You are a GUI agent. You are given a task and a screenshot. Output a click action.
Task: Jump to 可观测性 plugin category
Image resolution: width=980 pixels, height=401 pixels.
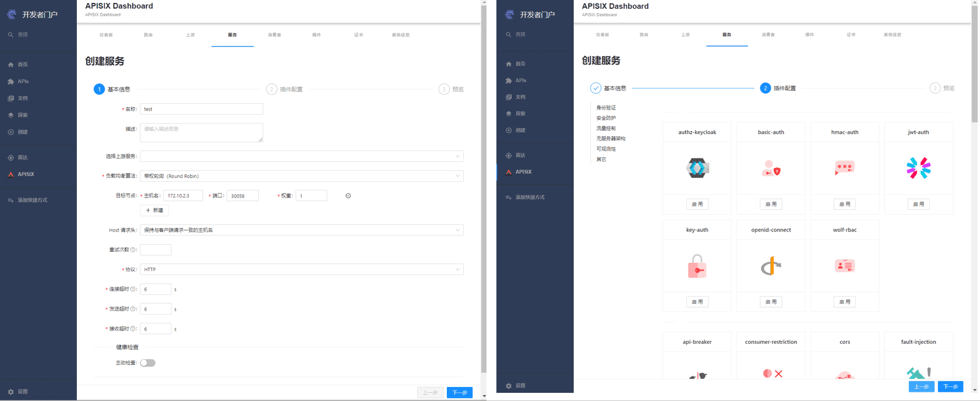tap(606, 149)
